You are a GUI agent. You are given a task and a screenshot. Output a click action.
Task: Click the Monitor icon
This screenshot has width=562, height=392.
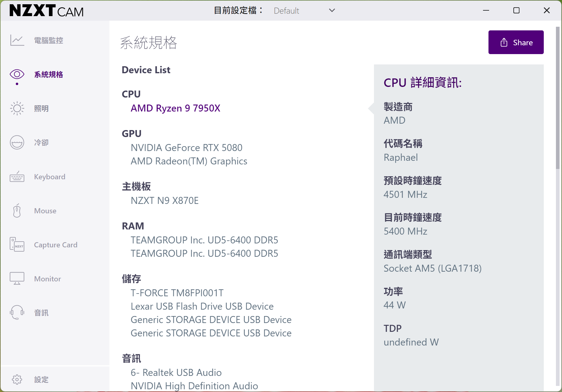17,278
